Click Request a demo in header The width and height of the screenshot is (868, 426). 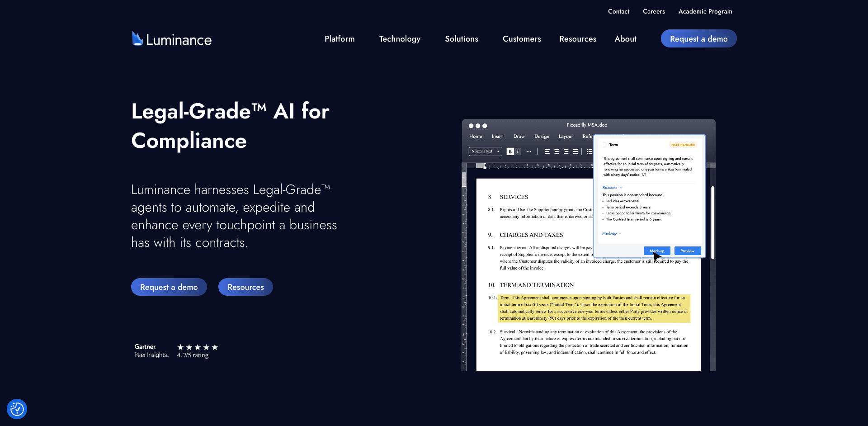(x=698, y=38)
